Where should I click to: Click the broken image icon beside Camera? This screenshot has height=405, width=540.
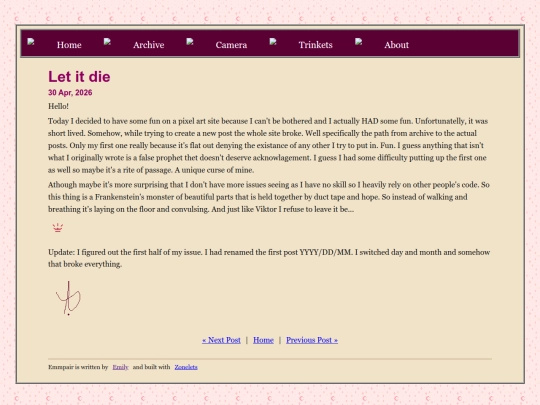pyautogui.click(x=190, y=42)
